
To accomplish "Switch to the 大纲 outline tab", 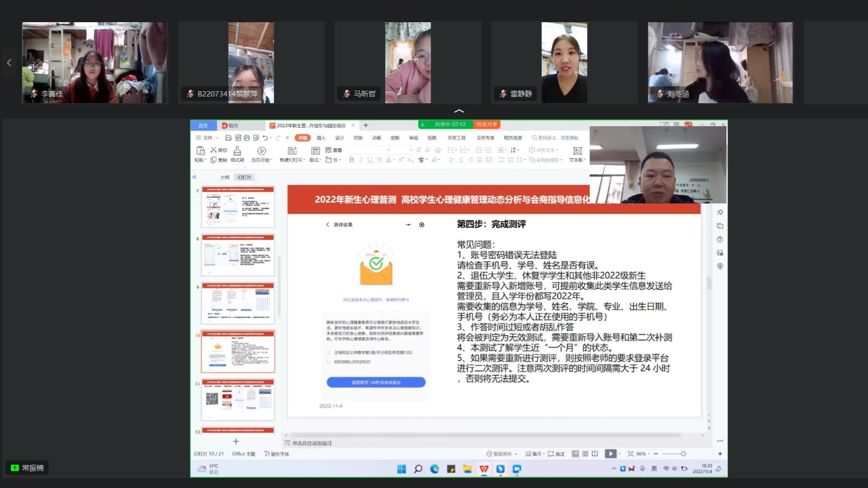I will 225,178.
